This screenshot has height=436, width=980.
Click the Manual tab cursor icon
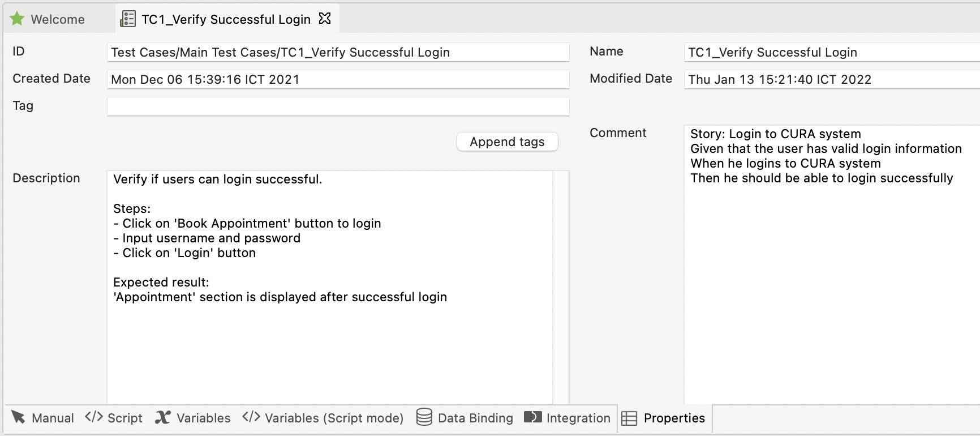point(18,417)
